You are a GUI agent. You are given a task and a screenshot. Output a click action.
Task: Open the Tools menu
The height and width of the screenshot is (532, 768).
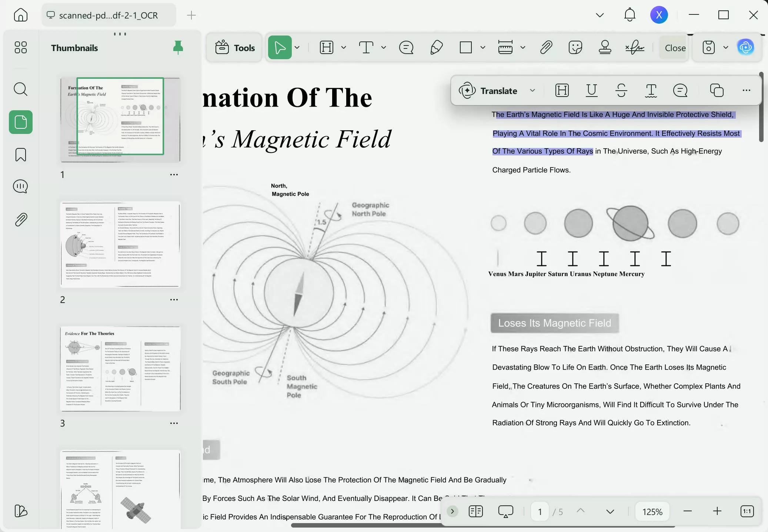point(234,47)
